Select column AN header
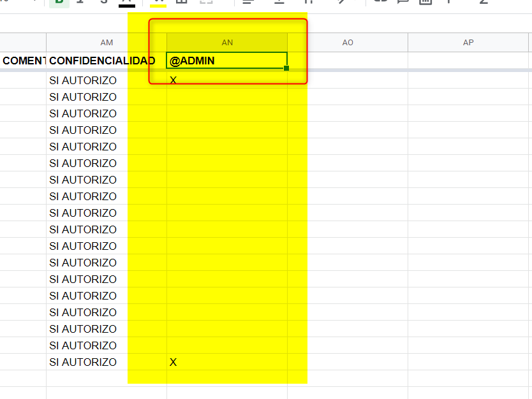The image size is (532, 399). pyautogui.click(x=227, y=43)
